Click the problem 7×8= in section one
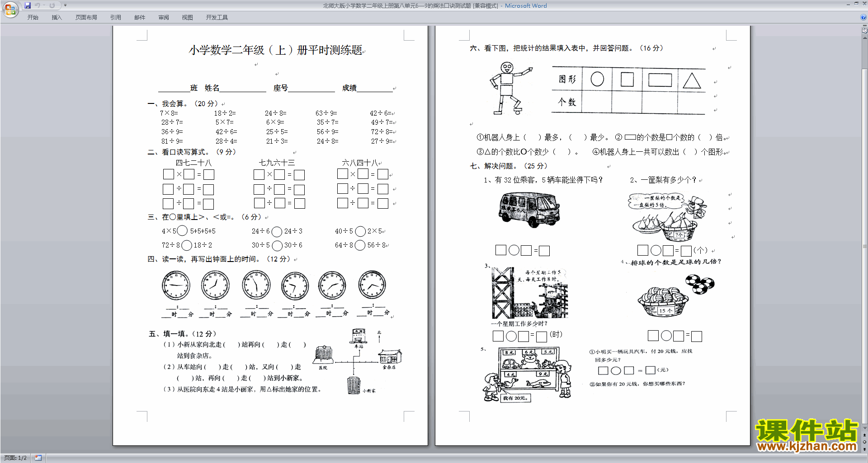 (x=169, y=113)
